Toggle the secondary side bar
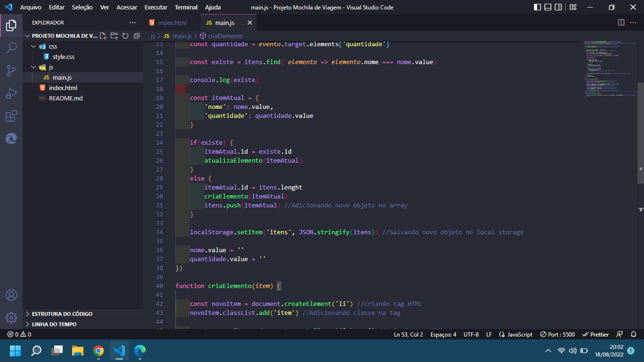Screen dimensions: 644x362 pos(559,7)
